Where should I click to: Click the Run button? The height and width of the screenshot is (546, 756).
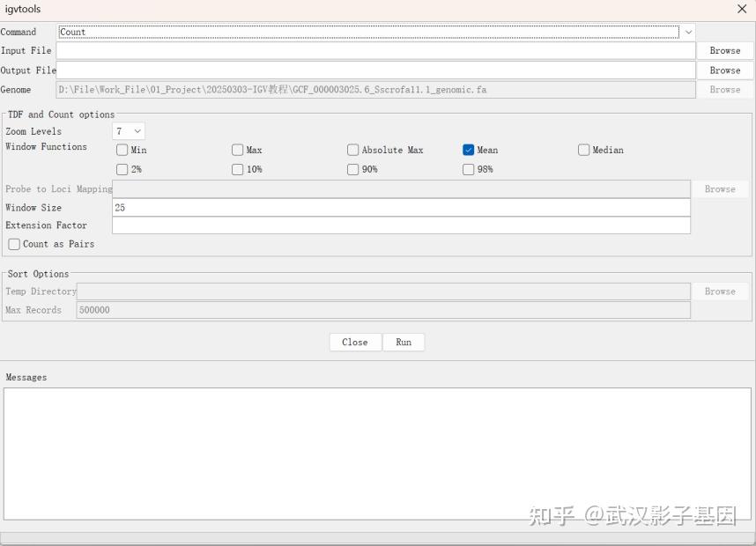(x=404, y=342)
